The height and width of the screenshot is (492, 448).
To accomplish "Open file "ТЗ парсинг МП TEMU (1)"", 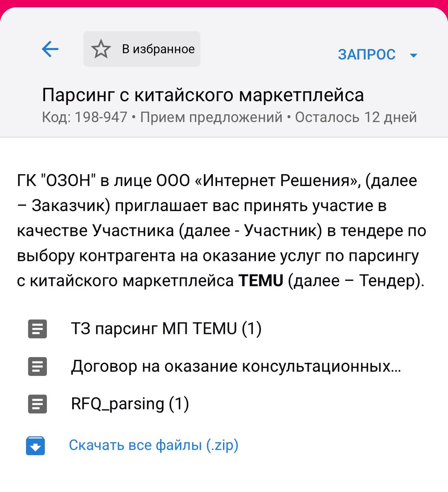I will (x=166, y=329).
